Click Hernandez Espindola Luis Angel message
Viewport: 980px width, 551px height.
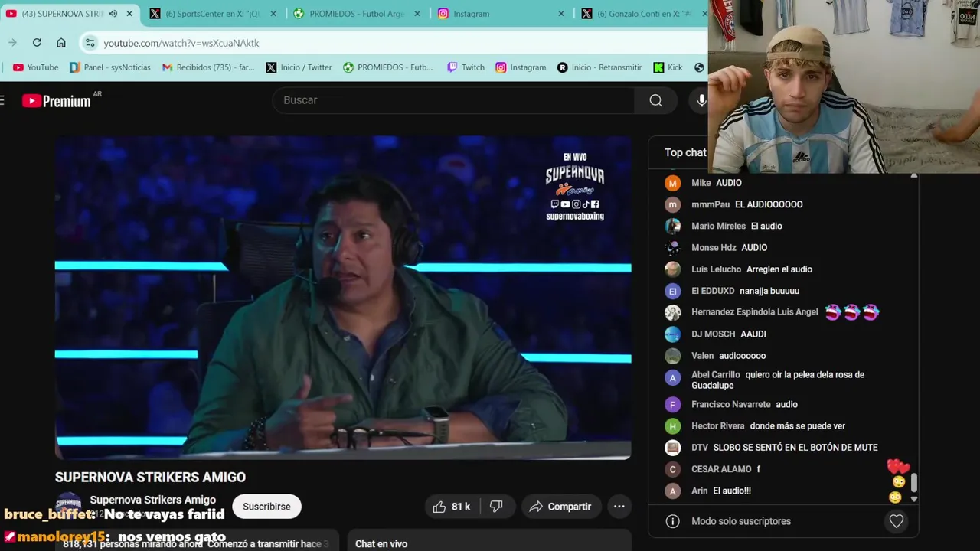[x=851, y=312]
